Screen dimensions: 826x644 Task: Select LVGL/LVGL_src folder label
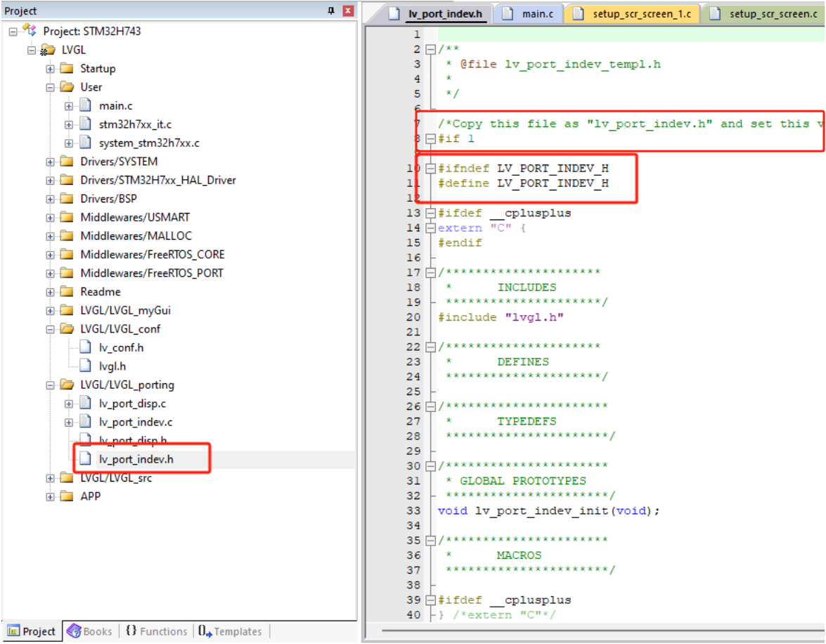pos(116,478)
